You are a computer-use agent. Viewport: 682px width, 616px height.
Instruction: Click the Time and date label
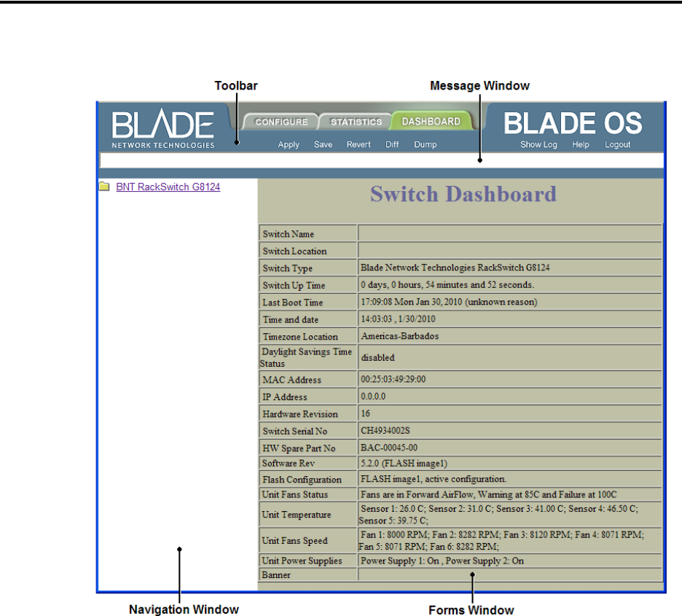291,320
